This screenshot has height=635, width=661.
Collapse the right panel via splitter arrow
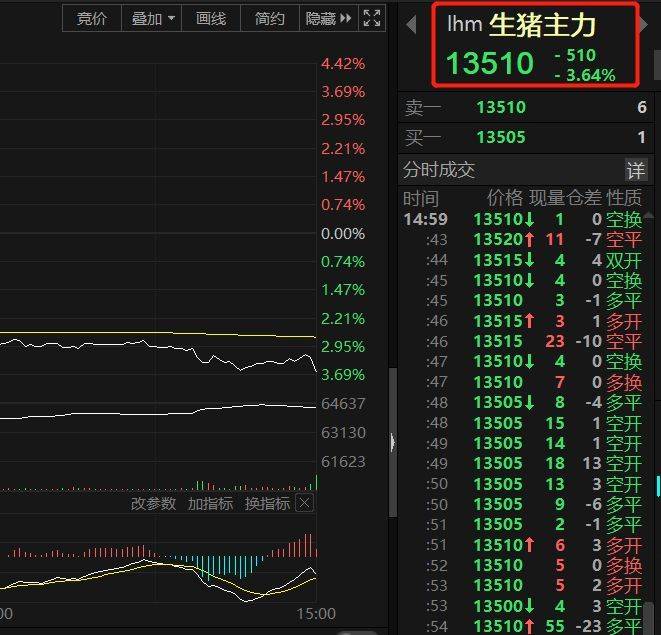(x=392, y=442)
